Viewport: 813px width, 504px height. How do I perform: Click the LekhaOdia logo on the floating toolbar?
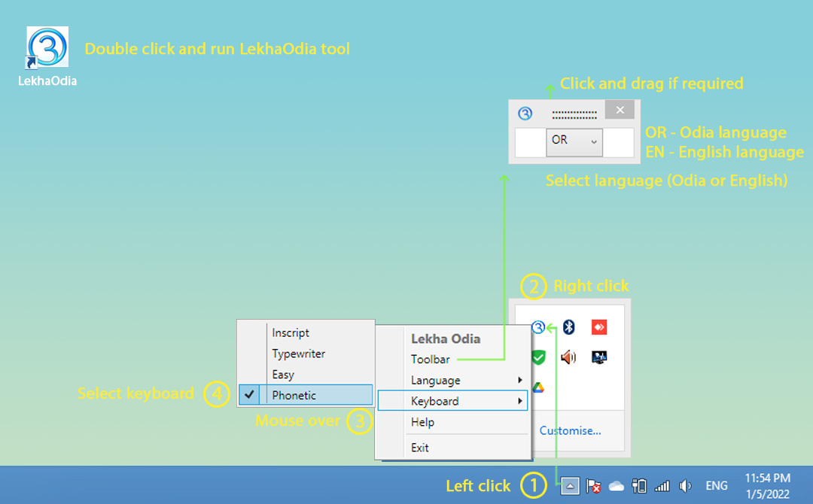pyautogui.click(x=525, y=113)
